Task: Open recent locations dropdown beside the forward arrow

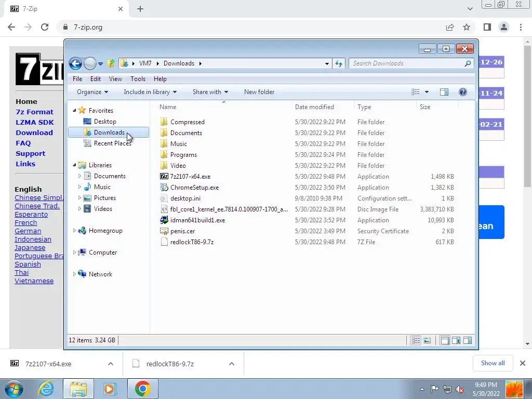Action: click(x=100, y=63)
